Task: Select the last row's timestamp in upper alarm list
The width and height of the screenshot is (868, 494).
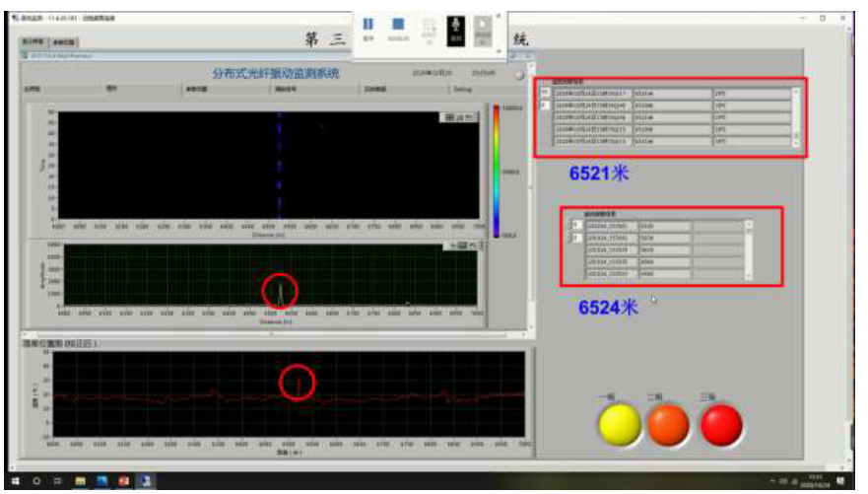Action: coord(592,141)
